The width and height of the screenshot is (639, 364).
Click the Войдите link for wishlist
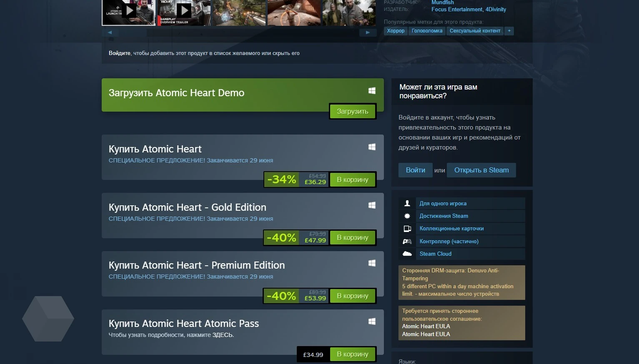[x=120, y=53]
